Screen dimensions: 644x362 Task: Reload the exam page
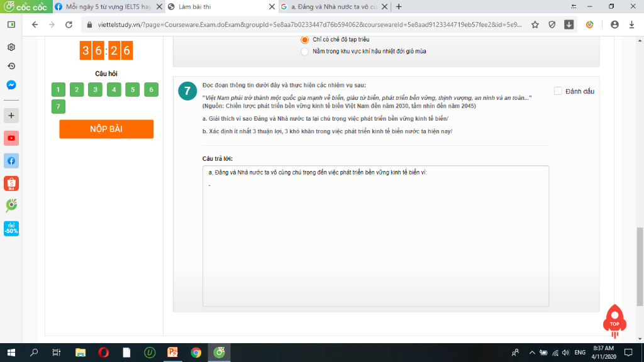click(69, 25)
